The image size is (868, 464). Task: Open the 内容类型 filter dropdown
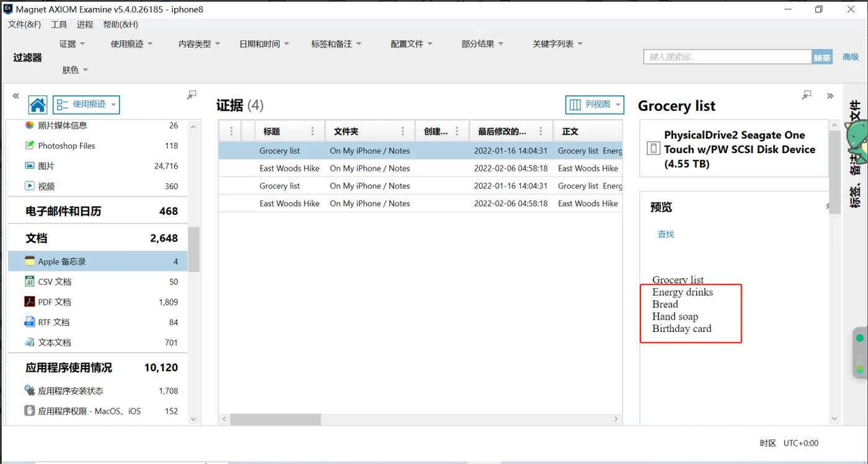click(199, 44)
